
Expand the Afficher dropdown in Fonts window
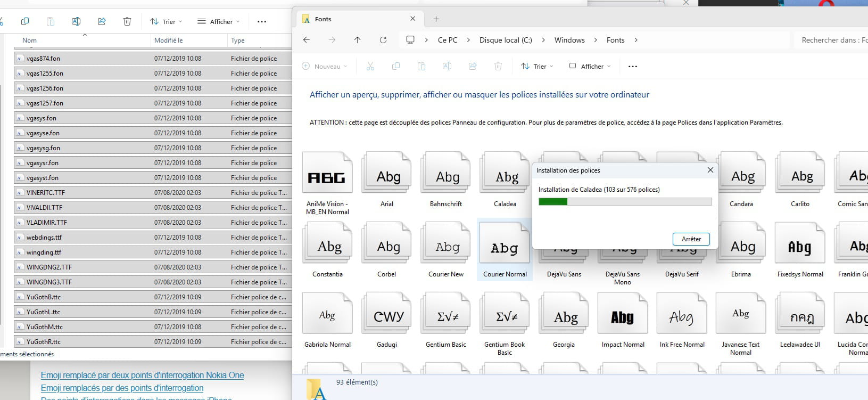pyautogui.click(x=590, y=67)
